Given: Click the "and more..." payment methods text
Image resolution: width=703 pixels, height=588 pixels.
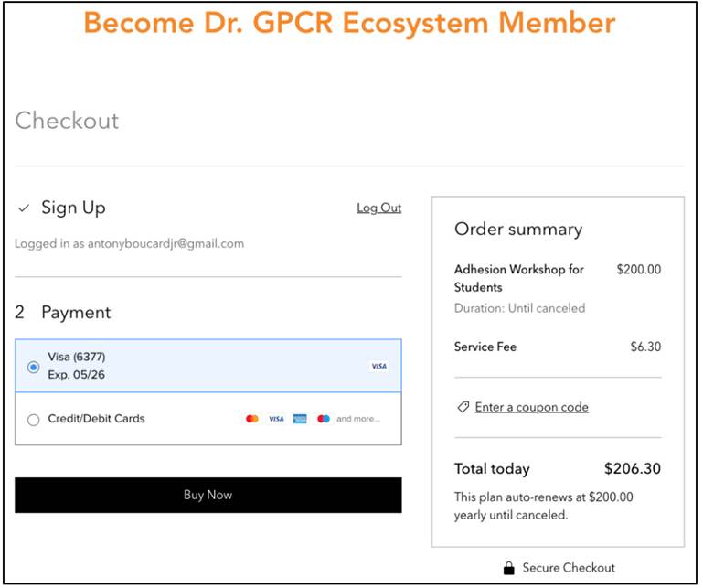Looking at the screenshot, I should click(x=358, y=419).
